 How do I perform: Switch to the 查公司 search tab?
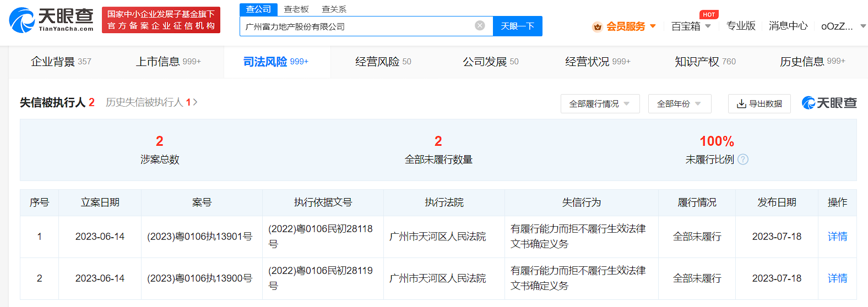258,9
